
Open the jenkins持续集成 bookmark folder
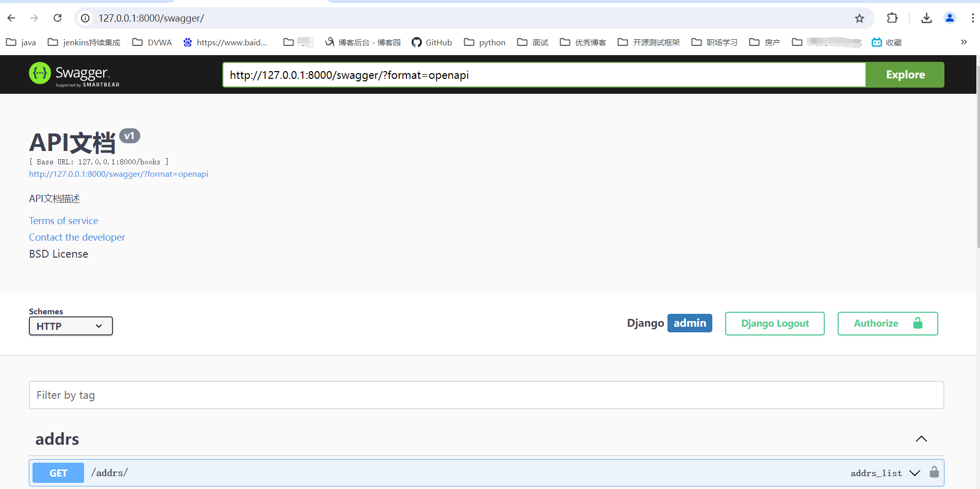[84, 42]
